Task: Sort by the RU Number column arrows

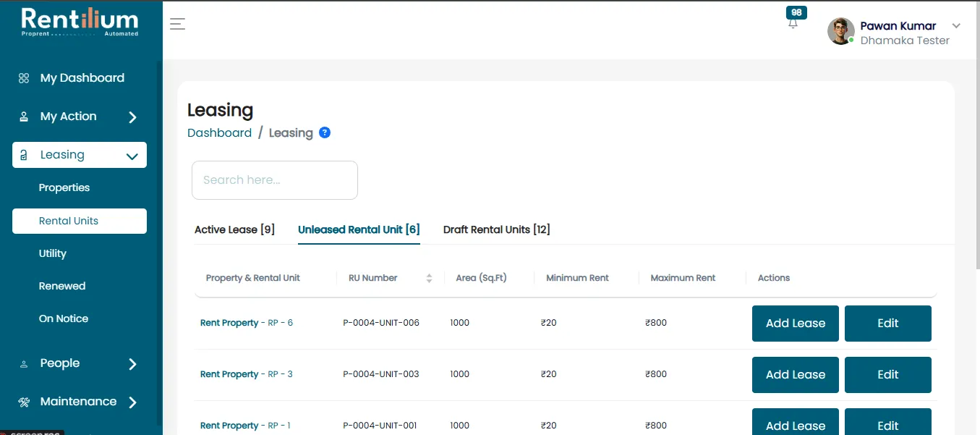Action: 429,278
